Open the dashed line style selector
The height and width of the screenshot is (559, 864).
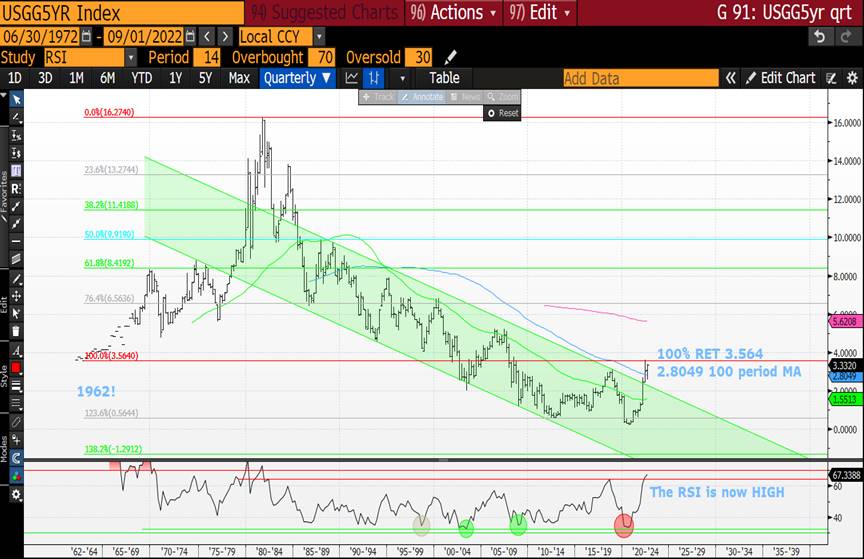[x=17, y=404]
